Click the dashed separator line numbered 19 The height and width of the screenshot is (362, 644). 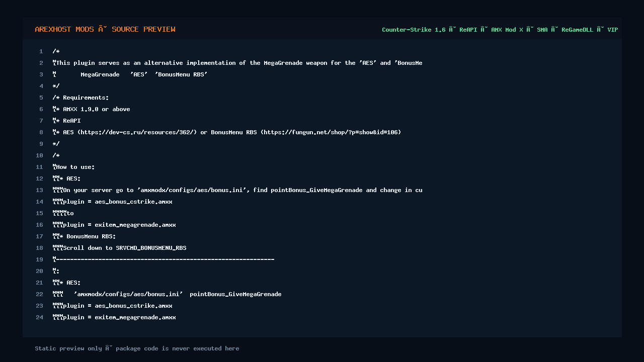pos(164,259)
